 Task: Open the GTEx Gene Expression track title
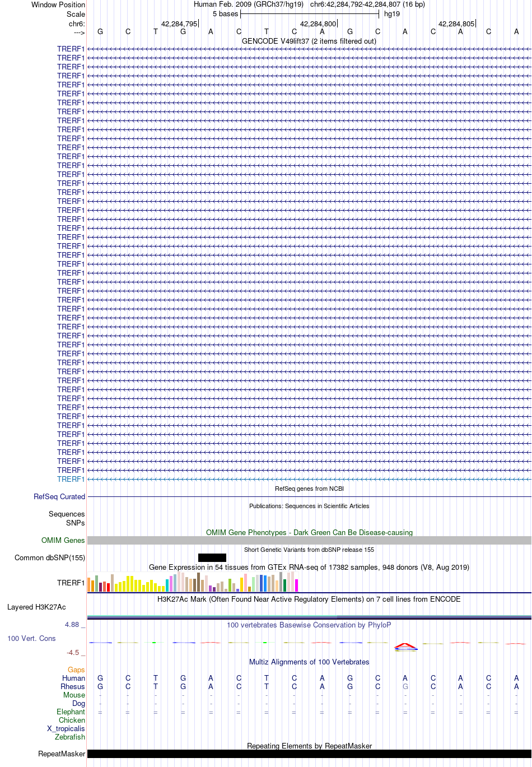pyautogui.click(x=309, y=567)
